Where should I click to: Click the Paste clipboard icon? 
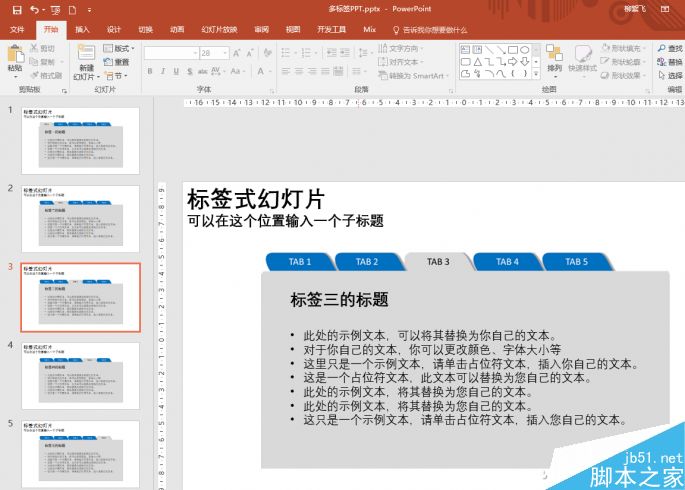point(15,54)
